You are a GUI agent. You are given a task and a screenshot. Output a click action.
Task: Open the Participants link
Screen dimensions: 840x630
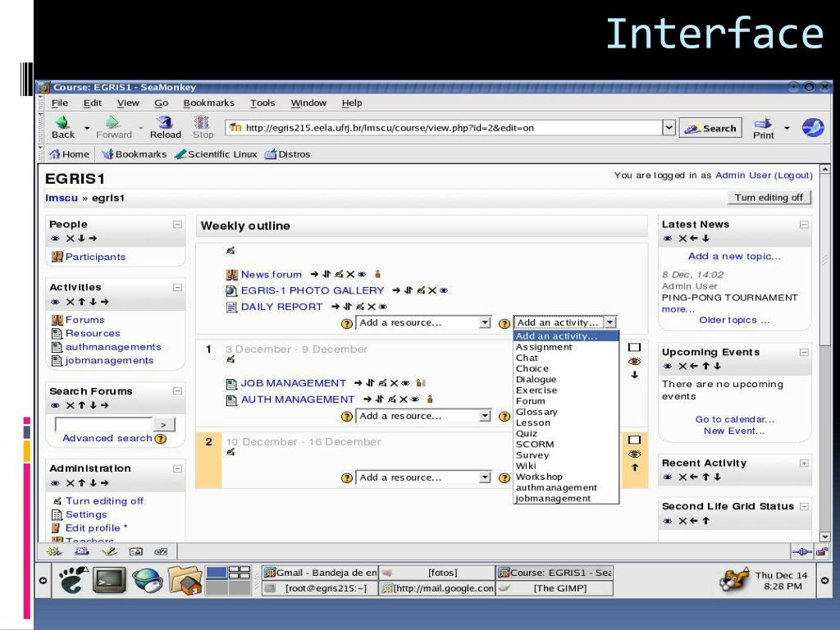[95, 257]
